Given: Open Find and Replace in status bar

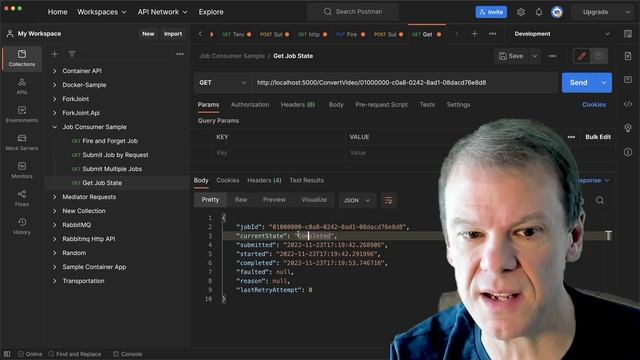Looking at the screenshot, I should coord(75,354).
